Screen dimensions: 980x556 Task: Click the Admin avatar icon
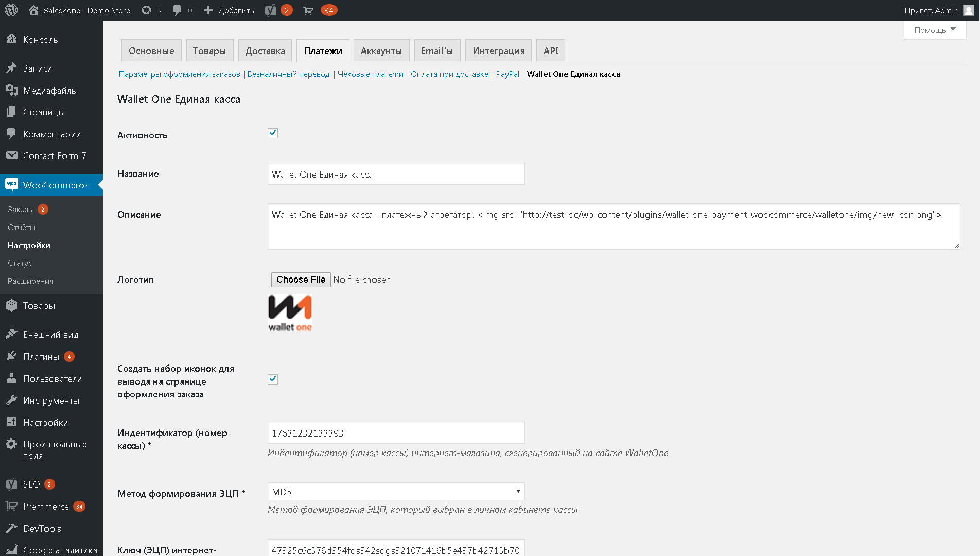[x=969, y=10]
